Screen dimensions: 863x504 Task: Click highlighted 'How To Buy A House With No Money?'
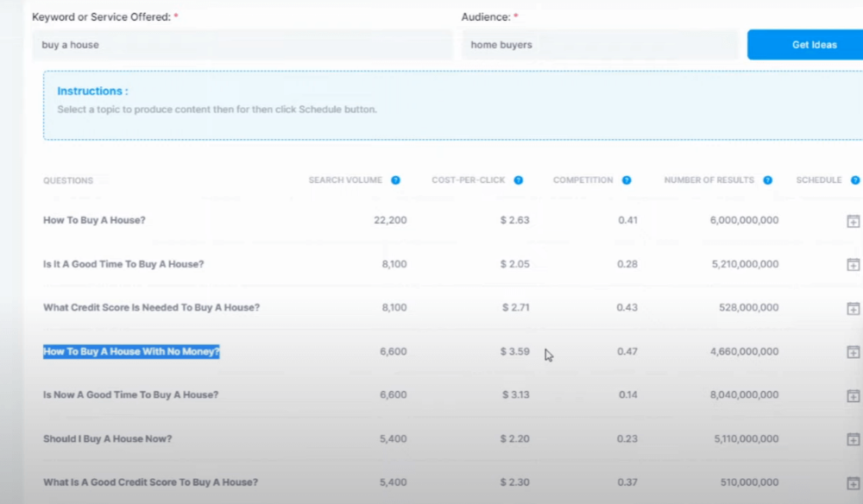[x=131, y=351]
